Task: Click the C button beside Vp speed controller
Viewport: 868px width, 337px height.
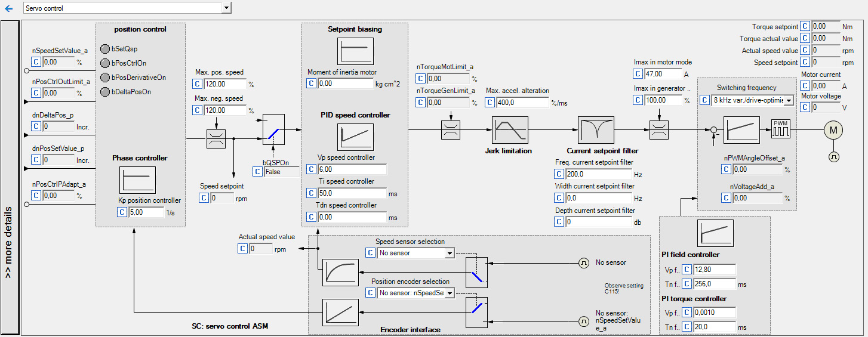Action: pyautogui.click(x=311, y=170)
